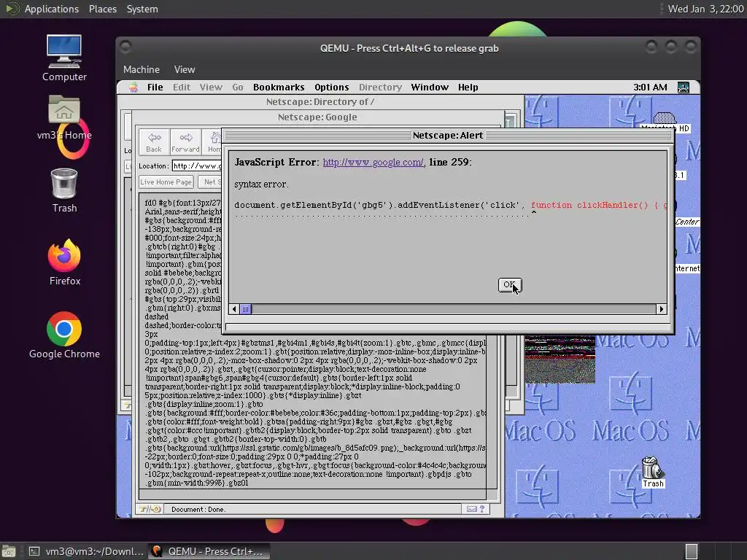747x560 pixels.
Task: Click the 'Document: Done.' status text
Action: (x=198, y=509)
